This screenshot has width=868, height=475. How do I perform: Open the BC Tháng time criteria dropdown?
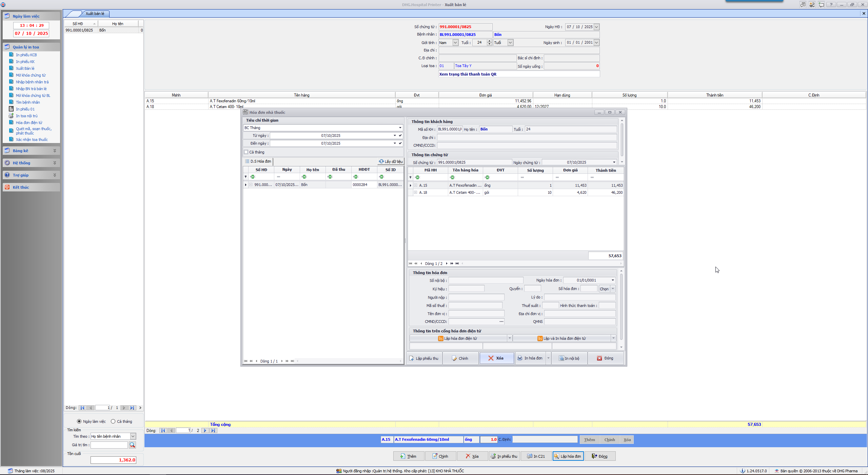click(x=400, y=128)
